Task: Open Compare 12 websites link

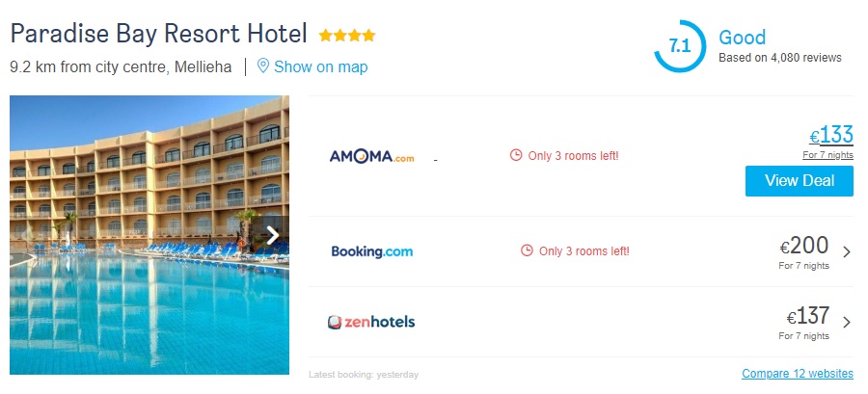Action: [797, 374]
